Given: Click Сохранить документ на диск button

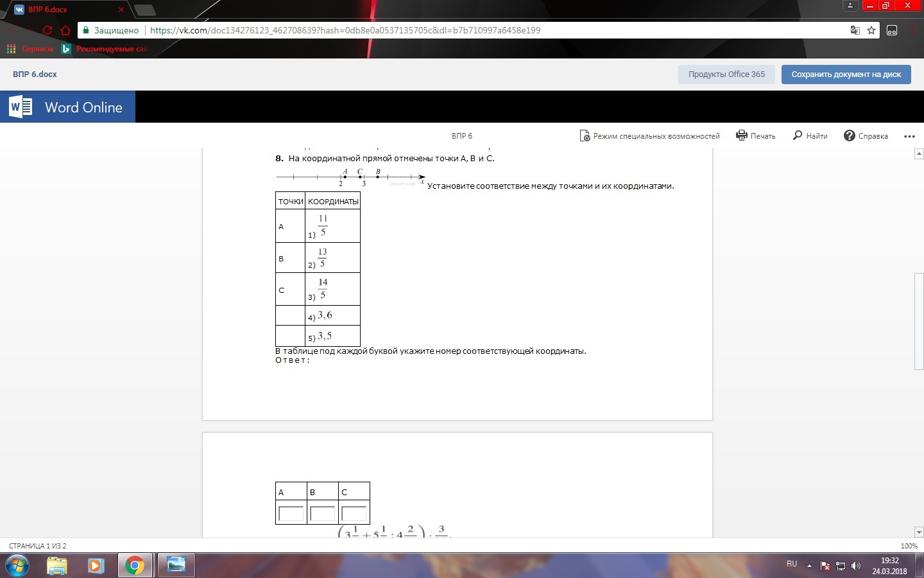Looking at the screenshot, I should click(846, 74).
